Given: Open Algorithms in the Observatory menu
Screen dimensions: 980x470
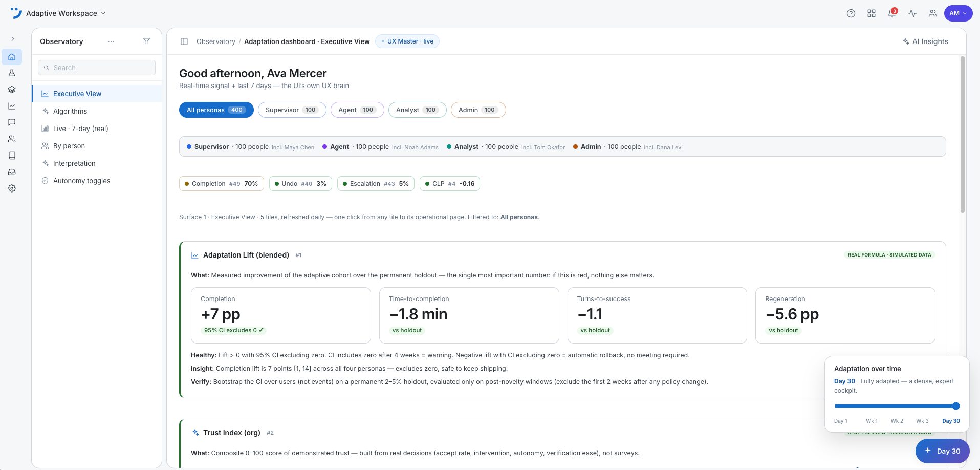Looking at the screenshot, I should (97, 111).
